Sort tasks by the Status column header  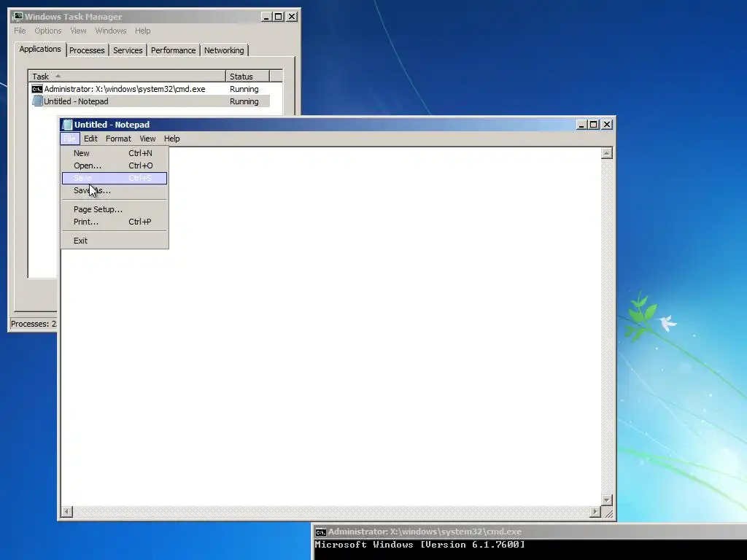(248, 76)
